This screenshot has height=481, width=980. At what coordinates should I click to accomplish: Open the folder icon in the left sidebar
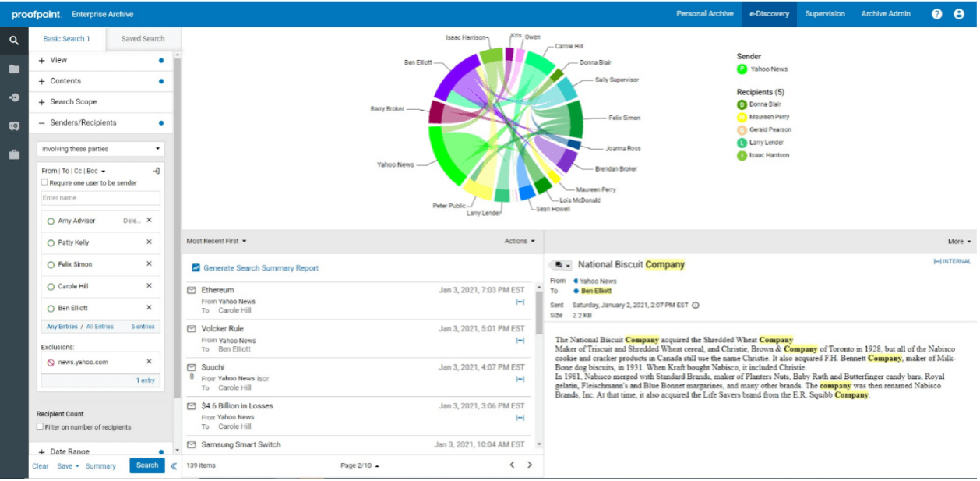coord(14,69)
